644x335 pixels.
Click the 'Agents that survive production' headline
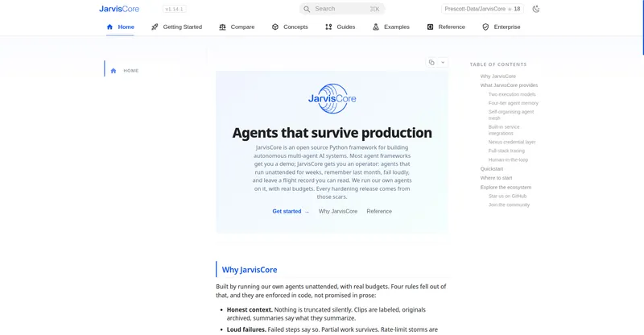pyautogui.click(x=332, y=133)
